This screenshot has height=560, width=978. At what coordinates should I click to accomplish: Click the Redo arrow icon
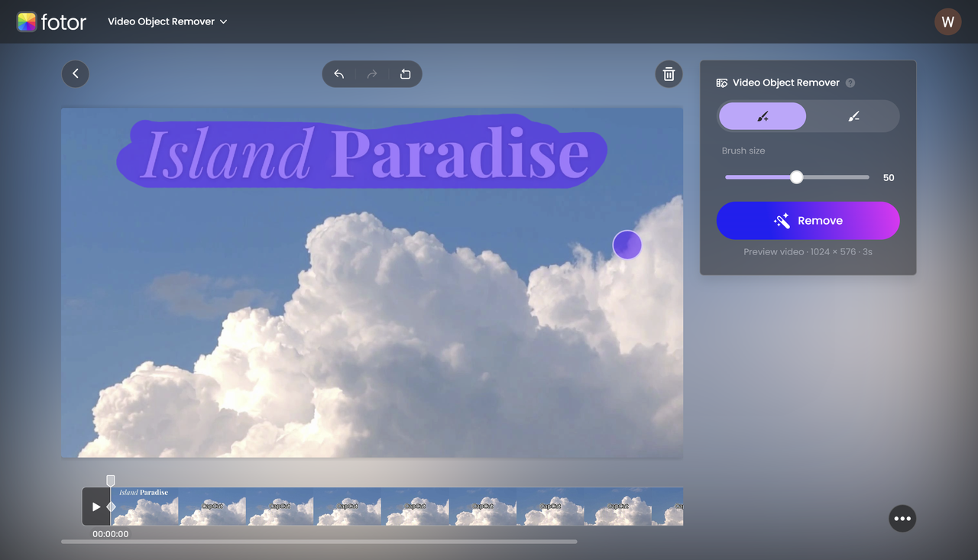(372, 73)
